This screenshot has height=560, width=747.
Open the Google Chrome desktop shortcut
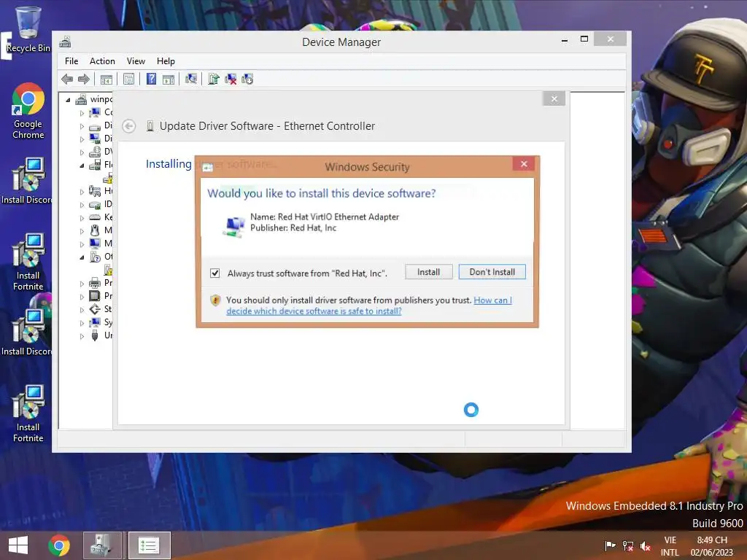coord(28,111)
